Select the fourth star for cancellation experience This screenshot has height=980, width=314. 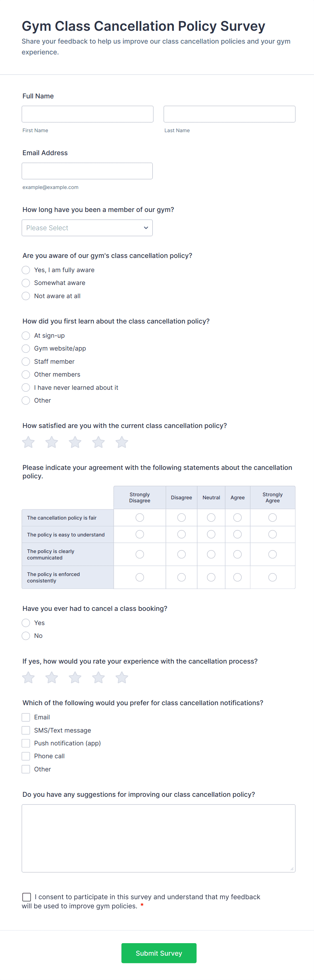[x=98, y=677]
